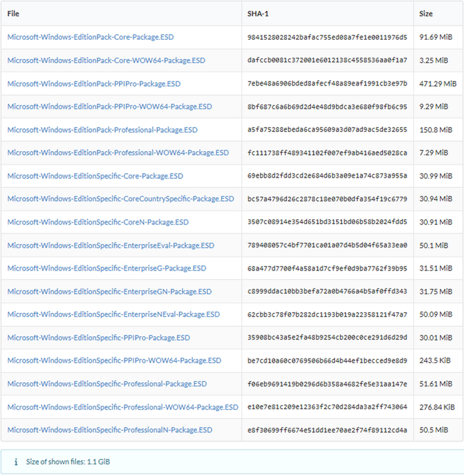Open EditionPack-Core-WOW64-Package.ESD file link
Screen dimensions: 464x476
pyautogui.click(x=106, y=60)
